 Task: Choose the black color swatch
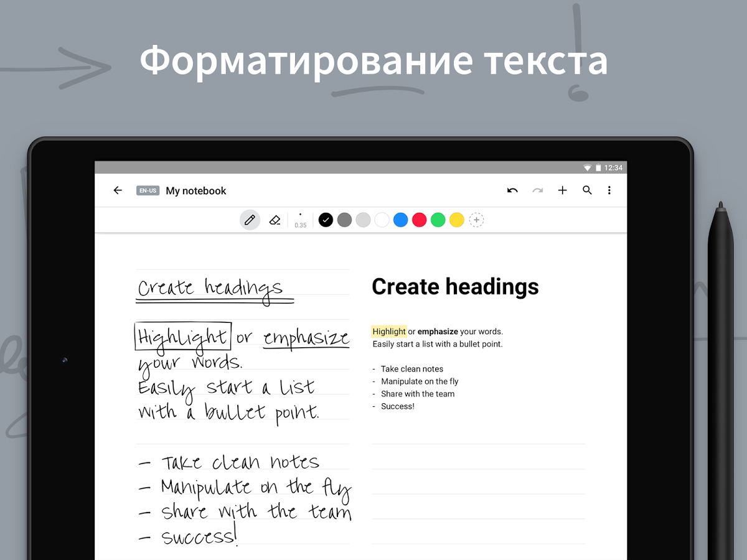pos(326,220)
